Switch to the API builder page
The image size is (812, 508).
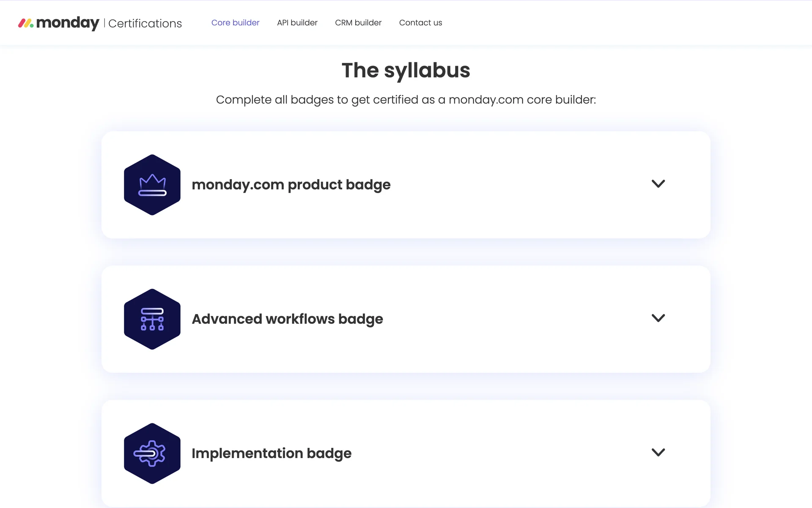coord(297,23)
